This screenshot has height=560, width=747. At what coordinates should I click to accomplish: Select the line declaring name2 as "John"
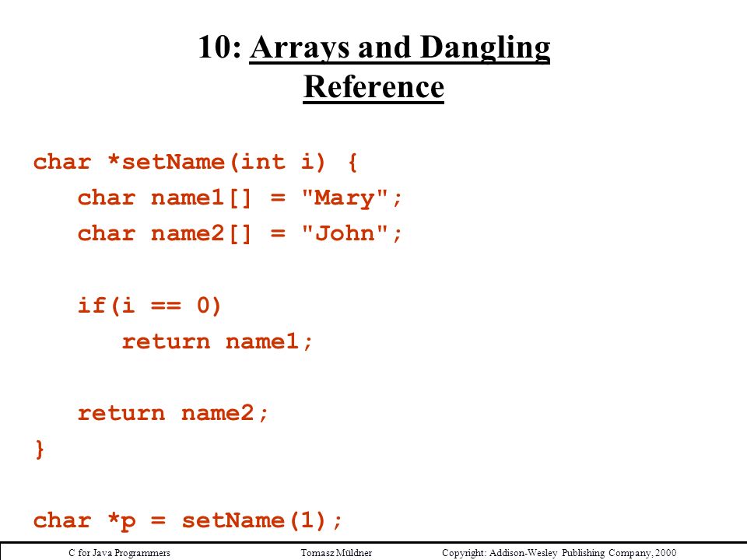tap(240, 233)
